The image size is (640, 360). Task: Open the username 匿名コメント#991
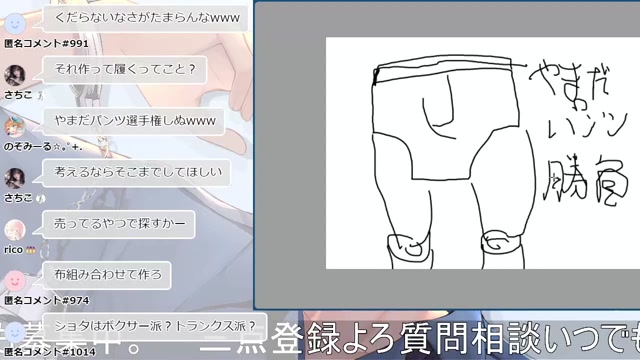(x=46, y=43)
